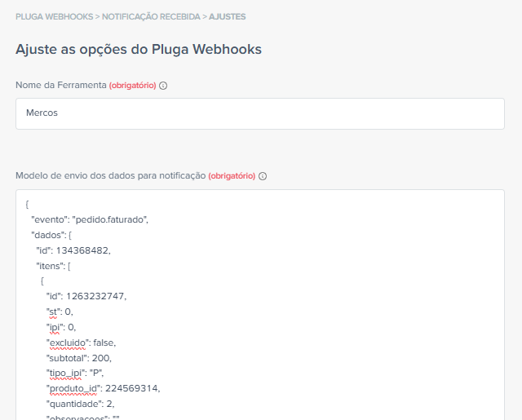Click the "produto_id": 224569314 line

(x=104, y=388)
